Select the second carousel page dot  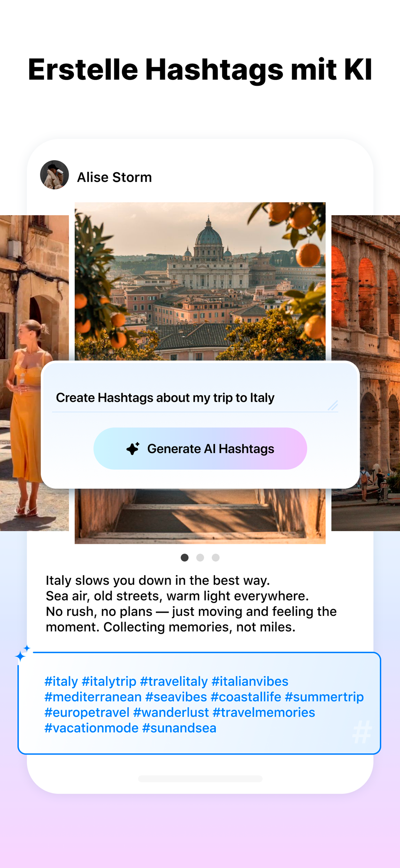[200, 558]
